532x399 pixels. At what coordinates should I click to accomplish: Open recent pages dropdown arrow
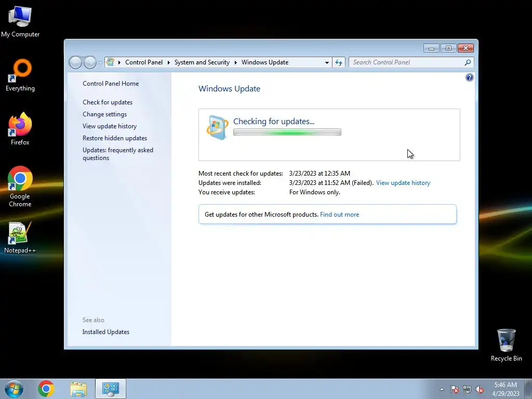click(x=100, y=63)
